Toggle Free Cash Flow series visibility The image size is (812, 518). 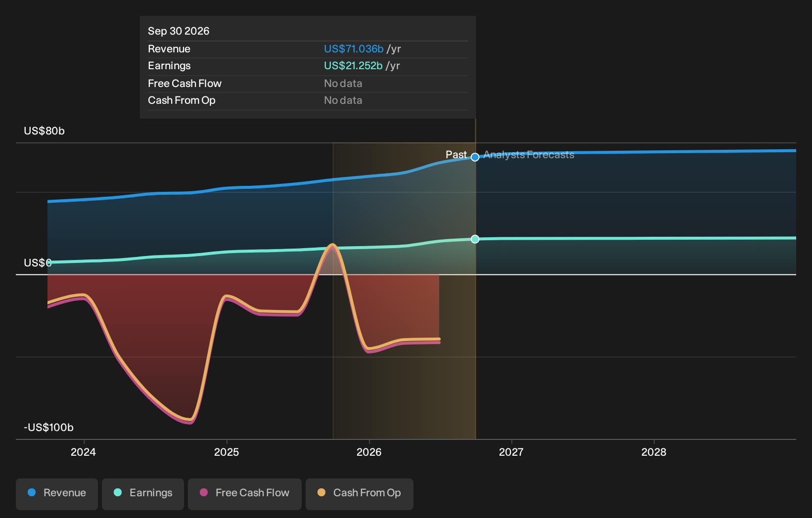click(245, 494)
